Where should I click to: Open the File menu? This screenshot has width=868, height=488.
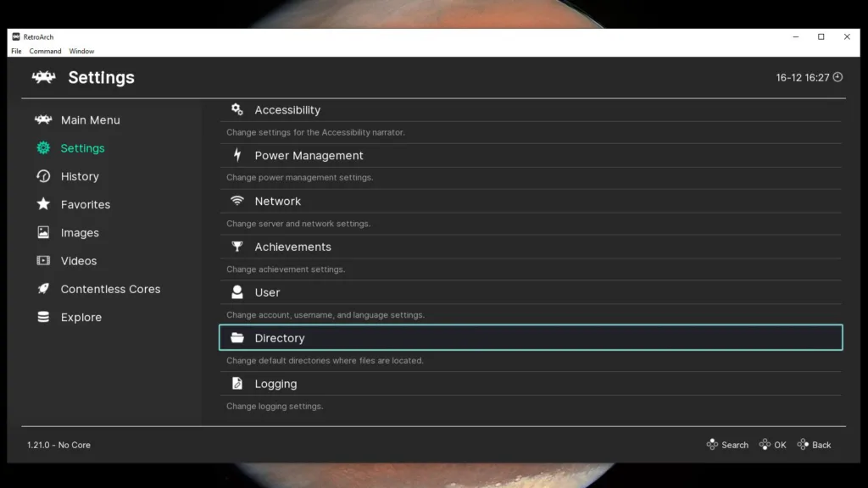(x=16, y=51)
